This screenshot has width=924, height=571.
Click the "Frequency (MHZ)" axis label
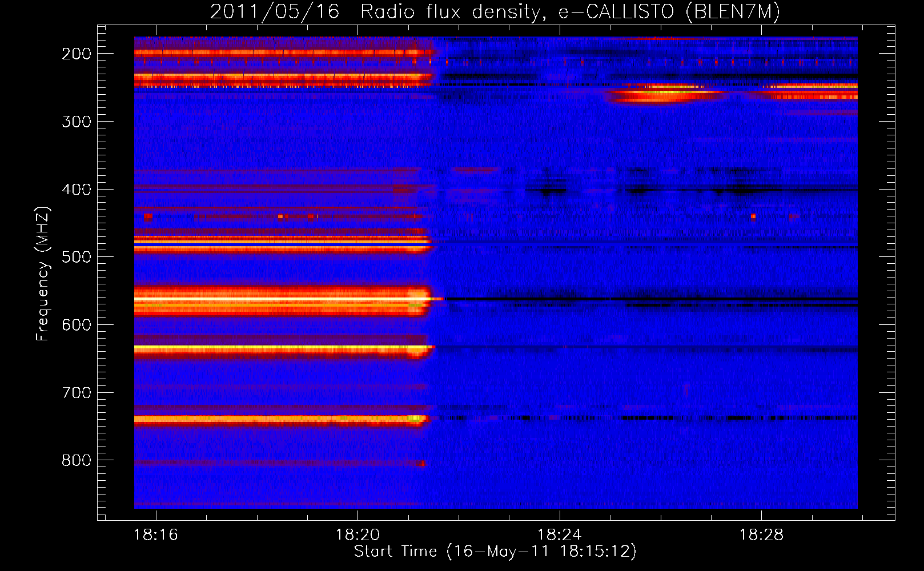pyautogui.click(x=42, y=274)
